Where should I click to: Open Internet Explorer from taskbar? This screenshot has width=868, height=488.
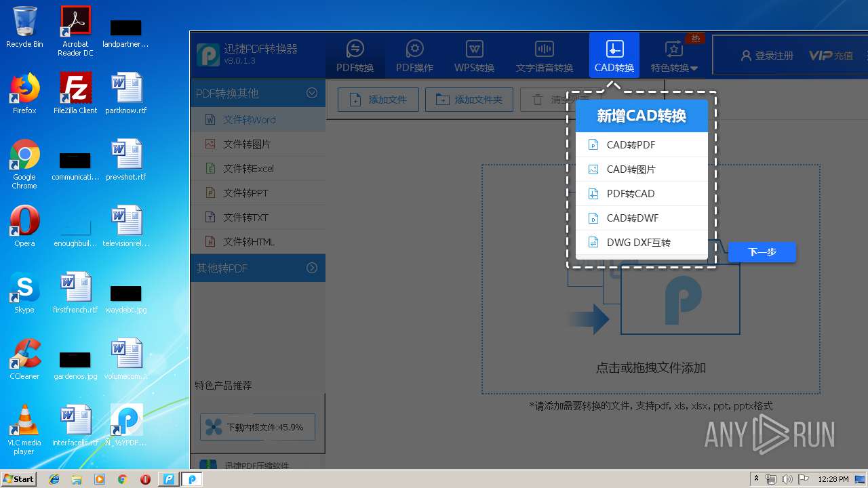[54, 479]
